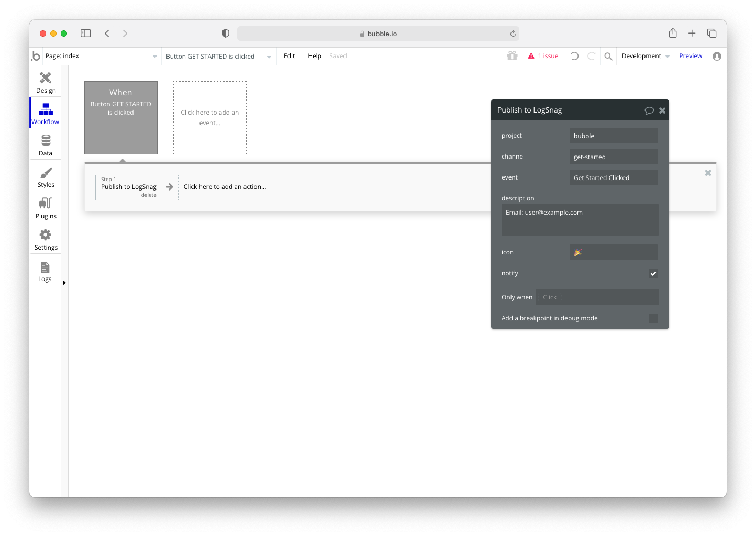The height and width of the screenshot is (536, 756).
Task: Reload the bubble.io page
Action: 513,33
